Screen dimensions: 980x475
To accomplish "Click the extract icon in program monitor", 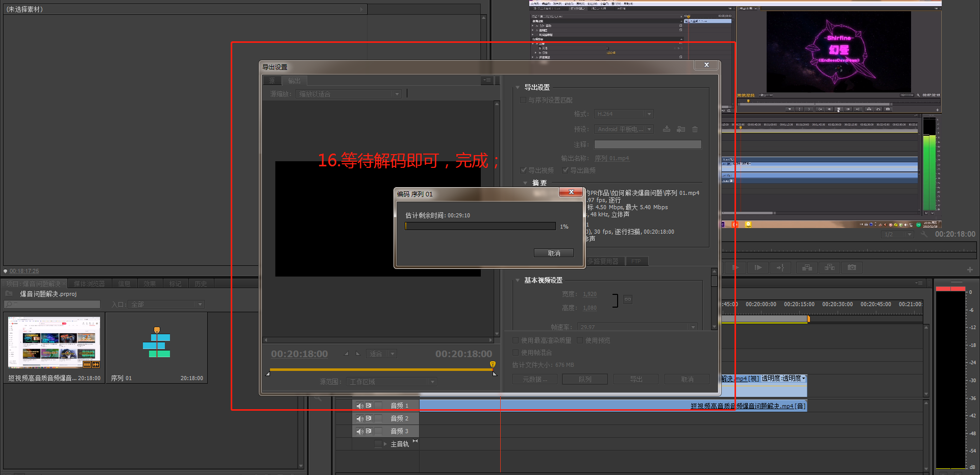I will pos(830,267).
